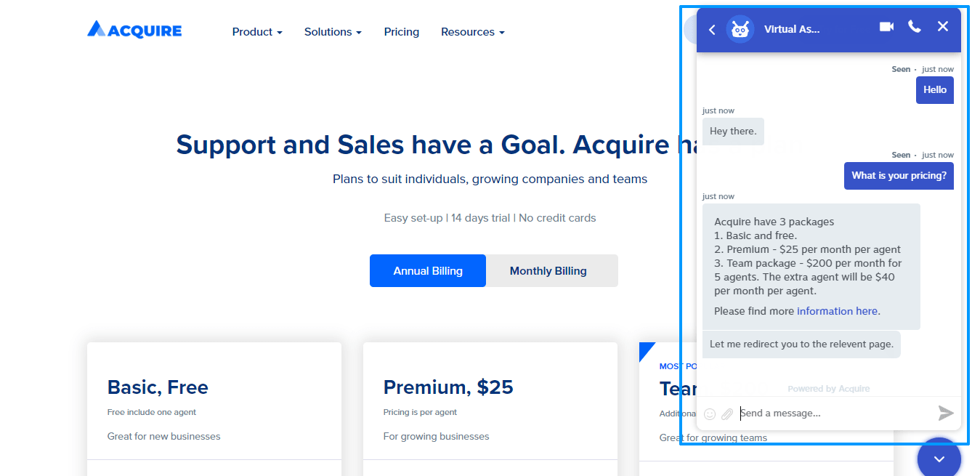
Task: Switch to Monthly Billing
Action: pyautogui.click(x=548, y=271)
